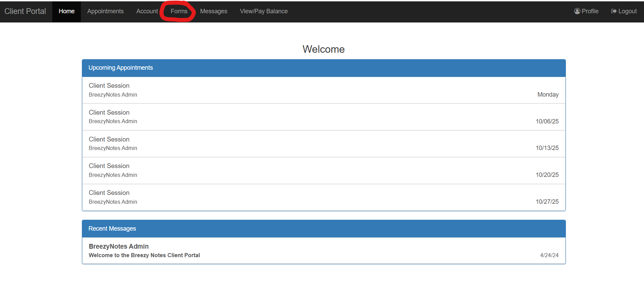This screenshot has height=283, width=644.
Task: Open Messages in navigation bar
Action: pyautogui.click(x=213, y=11)
